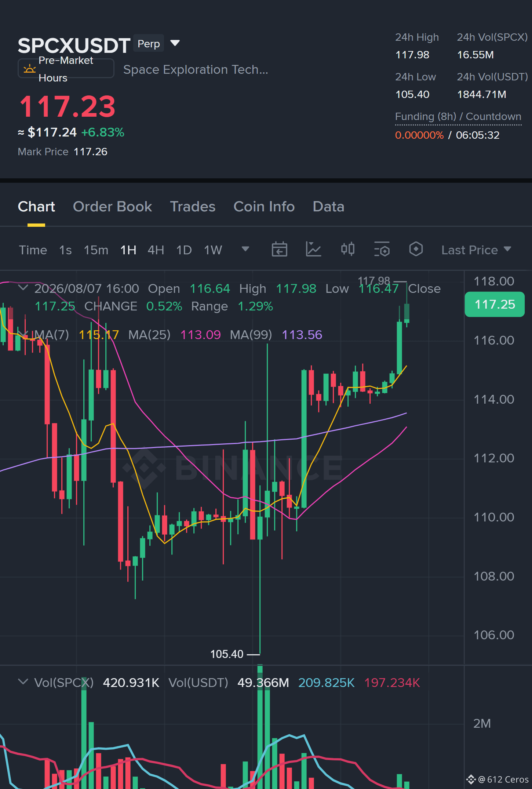Viewport: 532px width, 789px height.
Task: Click the Perp contract badge
Action: [x=149, y=44]
